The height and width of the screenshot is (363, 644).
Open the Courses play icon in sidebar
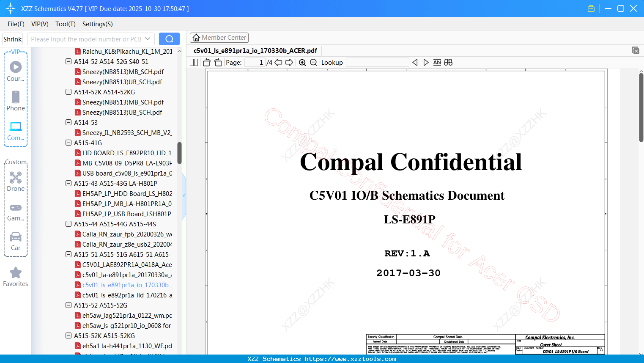16,67
